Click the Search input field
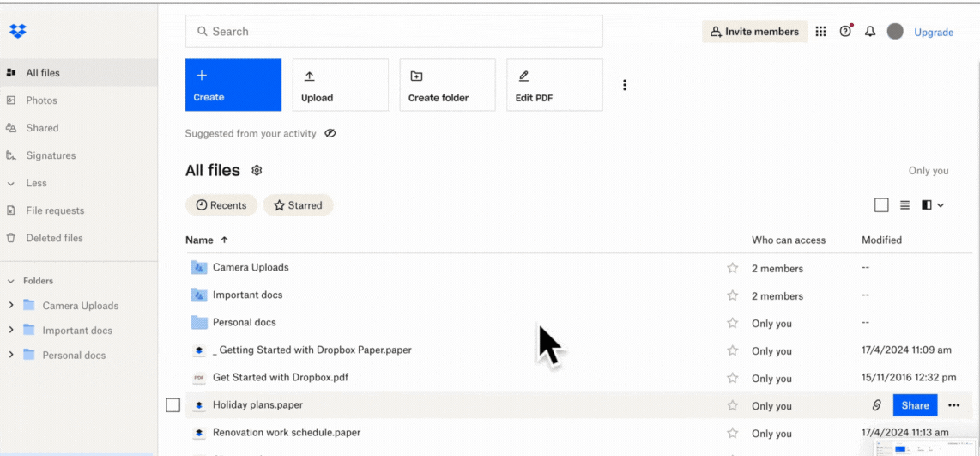This screenshot has height=456, width=980. pyautogui.click(x=394, y=32)
